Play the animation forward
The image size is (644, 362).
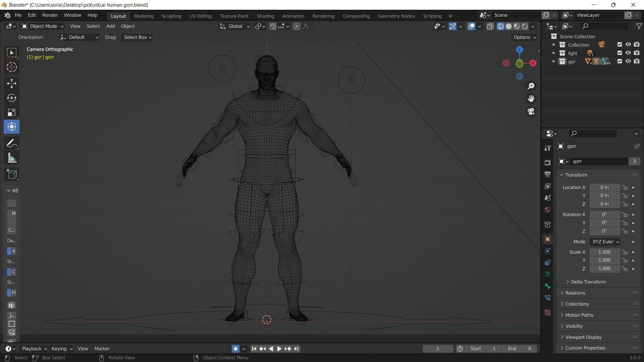[x=279, y=349]
